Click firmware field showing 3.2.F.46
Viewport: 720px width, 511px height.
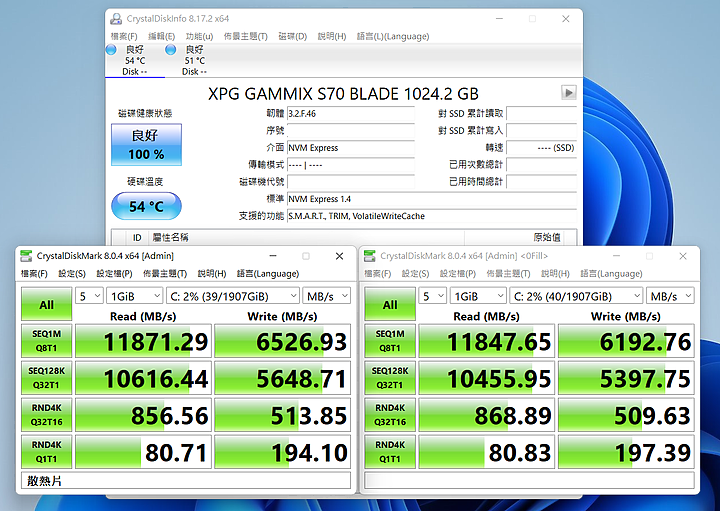(351, 113)
